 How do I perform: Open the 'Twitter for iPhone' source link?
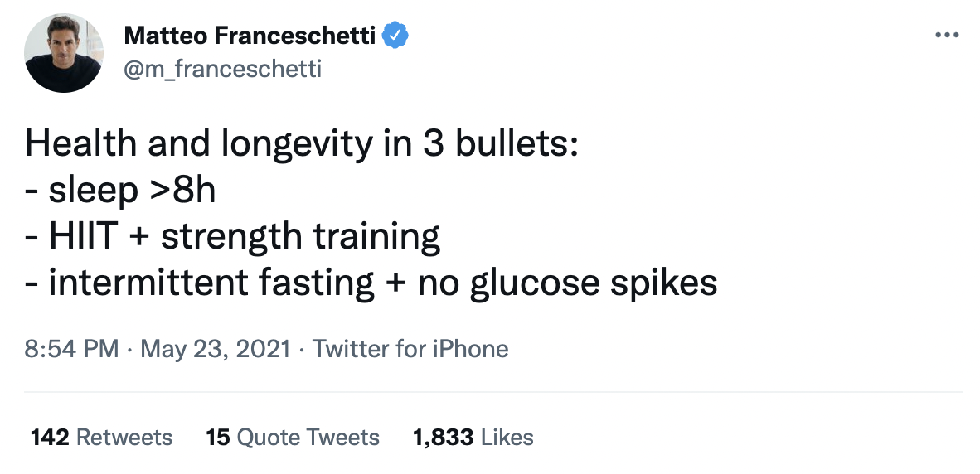click(410, 349)
